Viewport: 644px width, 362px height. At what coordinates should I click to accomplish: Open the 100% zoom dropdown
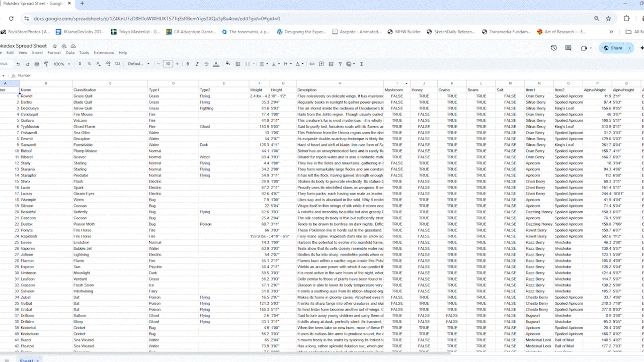(62, 64)
